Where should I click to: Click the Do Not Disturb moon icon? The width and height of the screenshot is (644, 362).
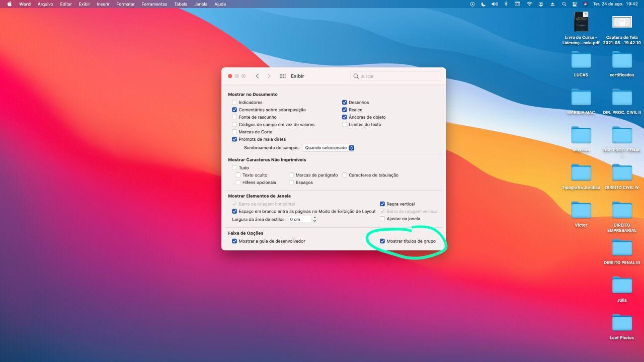pyautogui.click(x=483, y=4)
